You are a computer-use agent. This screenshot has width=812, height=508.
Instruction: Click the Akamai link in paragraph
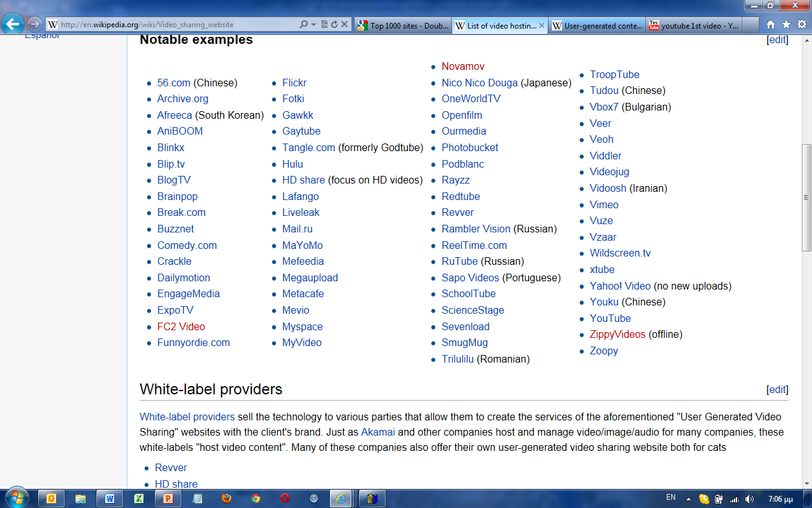click(x=378, y=432)
